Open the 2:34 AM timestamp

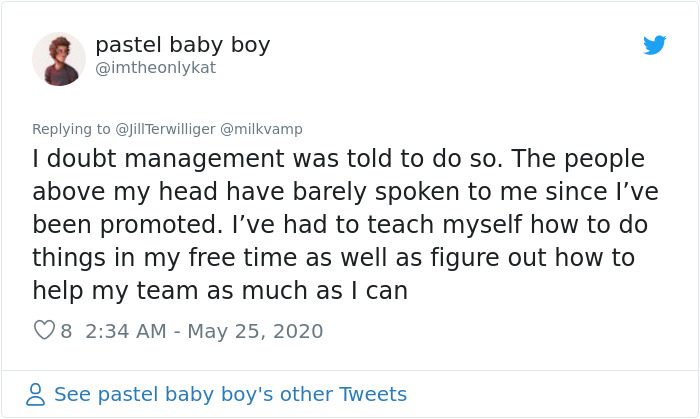(124, 331)
